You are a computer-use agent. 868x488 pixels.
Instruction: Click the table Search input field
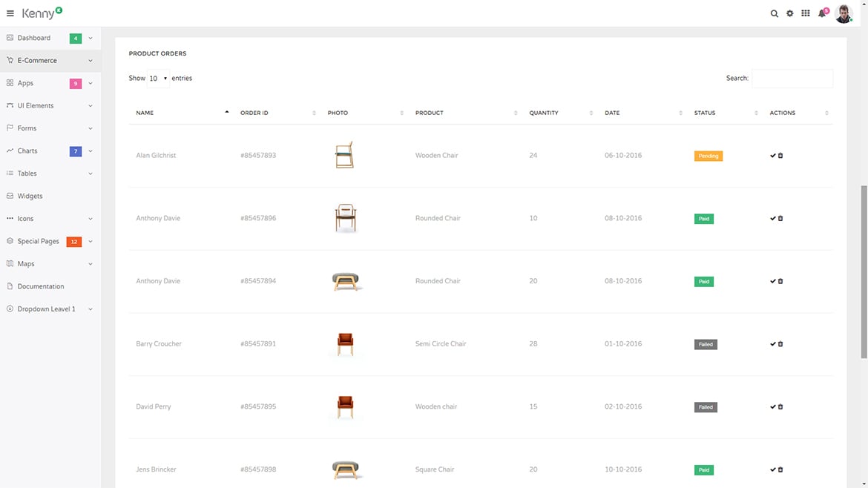792,79
